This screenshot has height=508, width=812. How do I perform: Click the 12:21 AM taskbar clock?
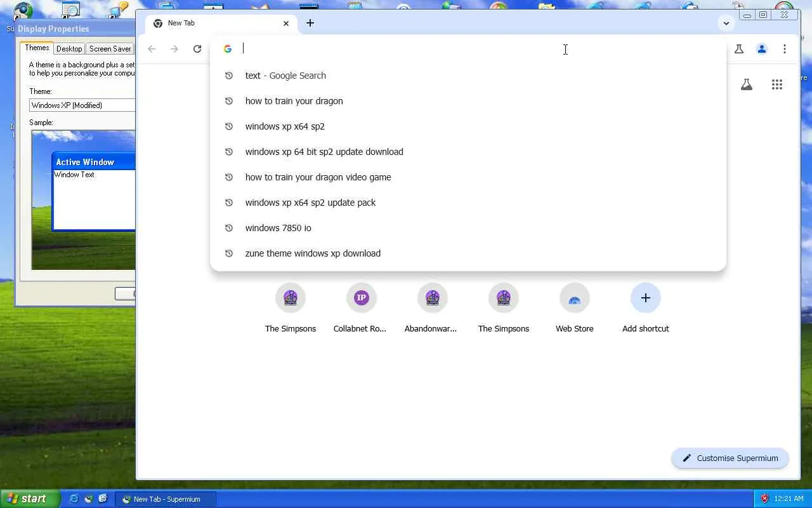click(789, 499)
